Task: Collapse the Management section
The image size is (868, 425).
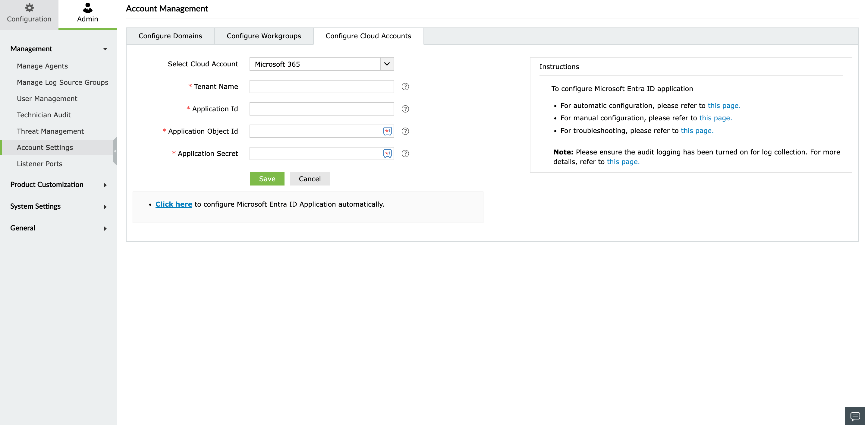Action: [x=105, y=49]
